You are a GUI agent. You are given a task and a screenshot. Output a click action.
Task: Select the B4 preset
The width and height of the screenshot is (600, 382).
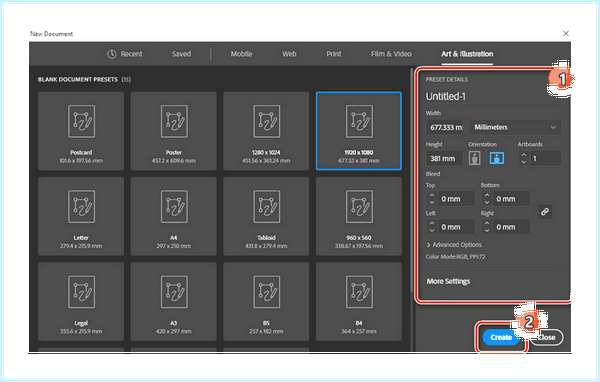(359, 302)
